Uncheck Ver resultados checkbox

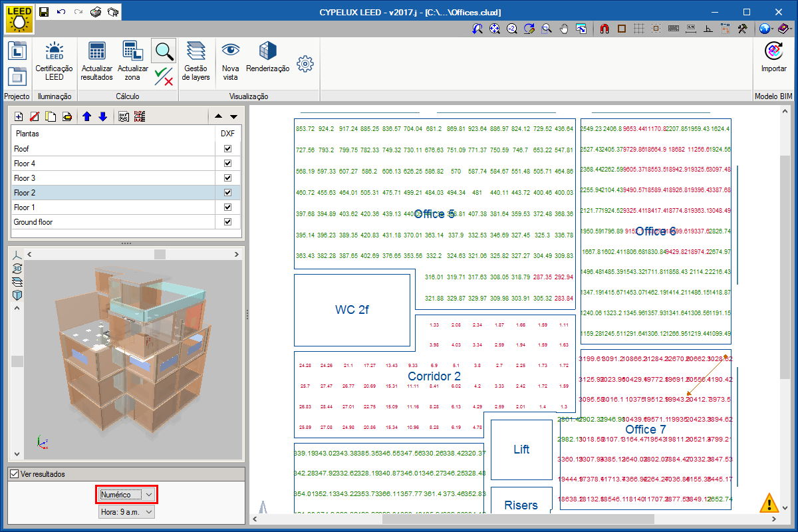[x=15, y=474]
